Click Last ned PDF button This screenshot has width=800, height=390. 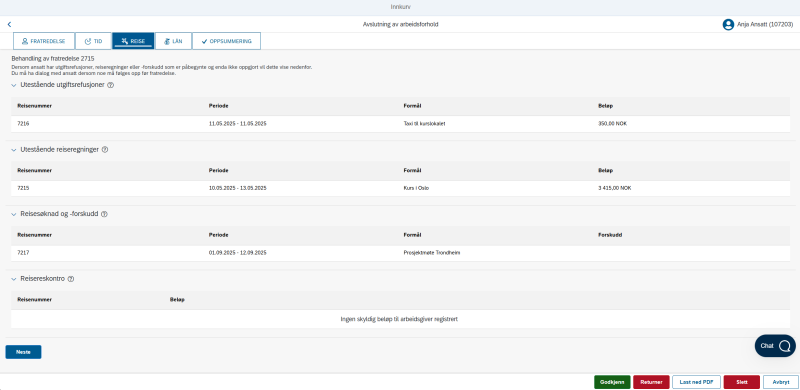696,382
